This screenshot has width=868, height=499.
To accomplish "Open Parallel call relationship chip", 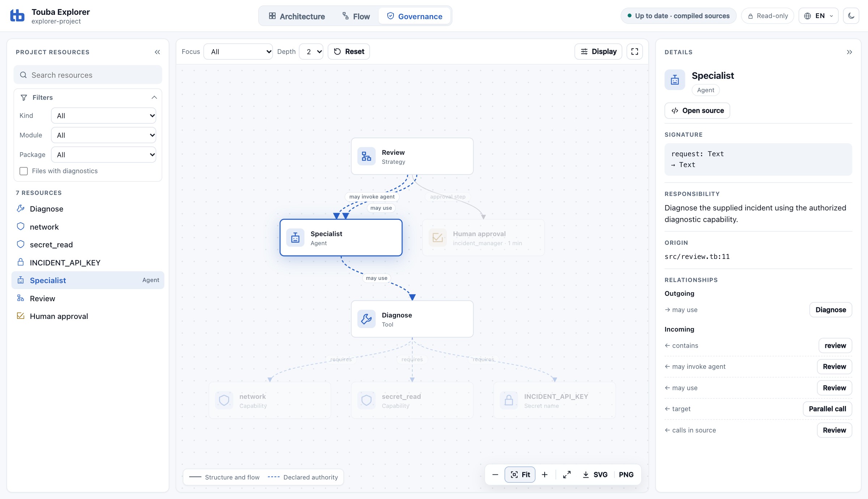I will 827,409.
